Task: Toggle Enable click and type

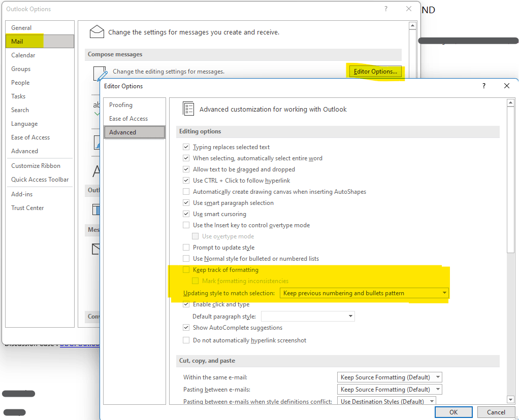Action: click(186, 304)
